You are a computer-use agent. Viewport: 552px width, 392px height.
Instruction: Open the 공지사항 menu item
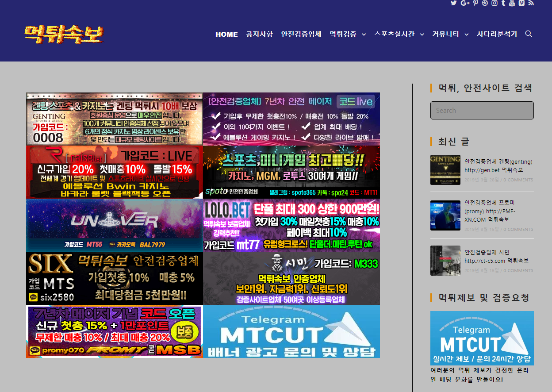(260, 34)
